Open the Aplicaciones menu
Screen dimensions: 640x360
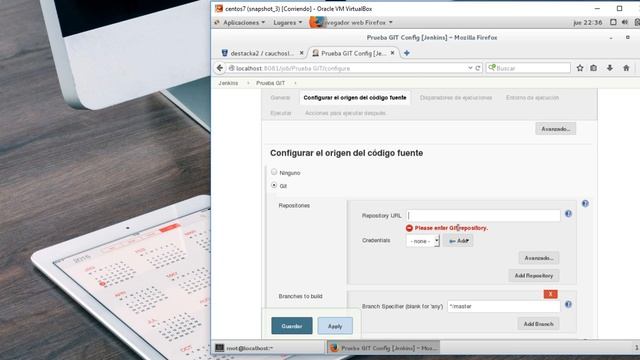point(244,22)
